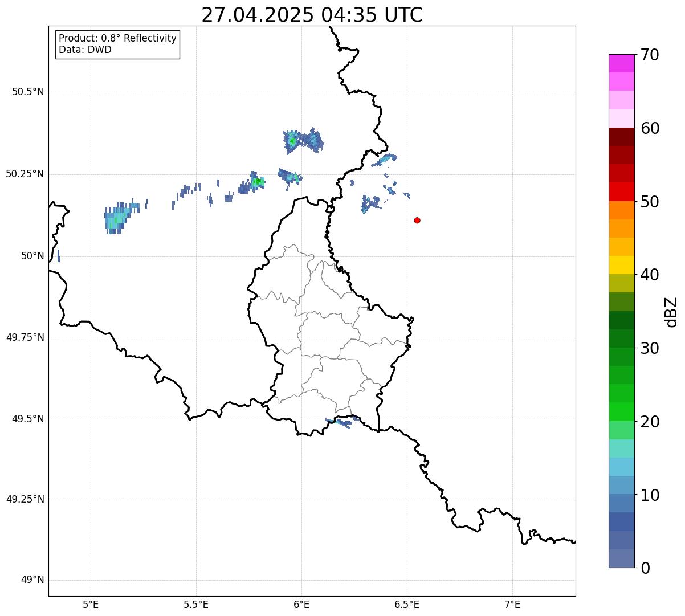Click the 7°E longitude label
The width and height of the screenshot is (685, 616).
click(x=512, y=604)
